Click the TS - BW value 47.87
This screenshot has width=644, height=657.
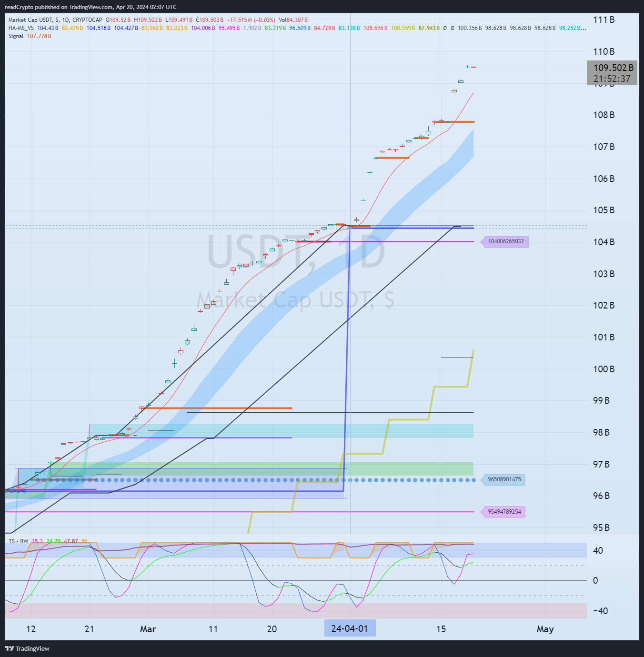pos(71,541)
